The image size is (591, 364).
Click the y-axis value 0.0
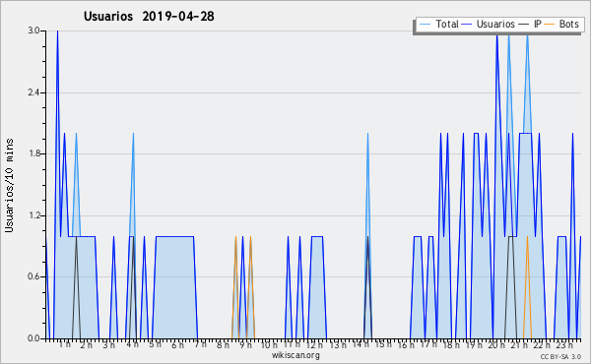(34, 338)
